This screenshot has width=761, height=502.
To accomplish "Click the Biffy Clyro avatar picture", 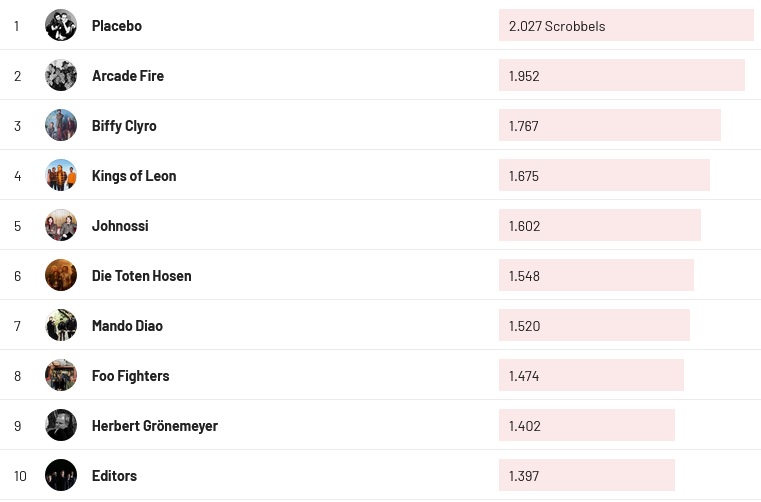I will click(61, 125).
